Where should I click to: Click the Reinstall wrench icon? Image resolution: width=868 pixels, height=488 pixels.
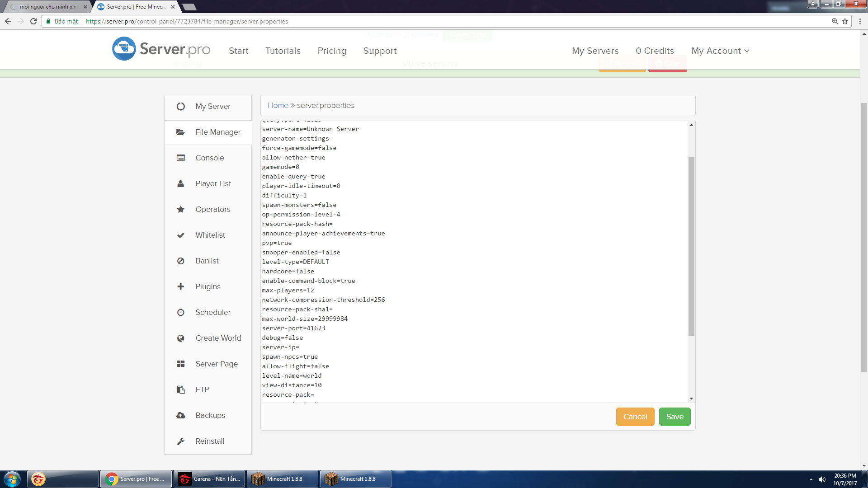[181, 441]
